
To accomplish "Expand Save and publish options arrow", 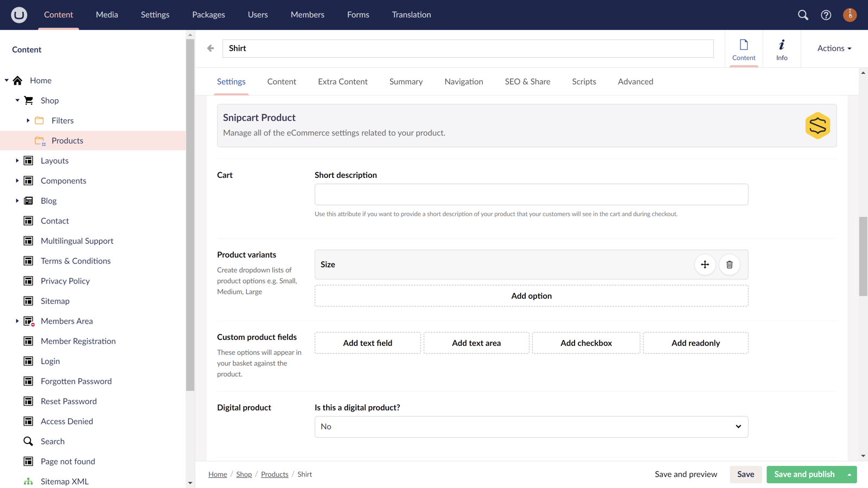I will 849,474.
